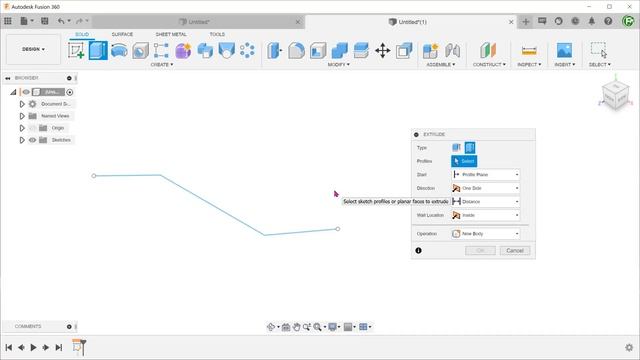Select the Shell tool
This screenshot has width=640, height=360.
point(318,51)
